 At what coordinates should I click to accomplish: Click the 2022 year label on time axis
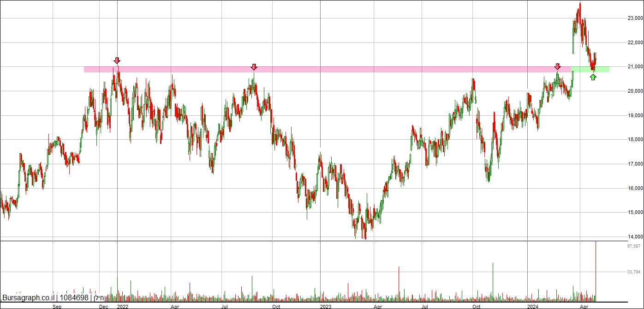point(123,306)
